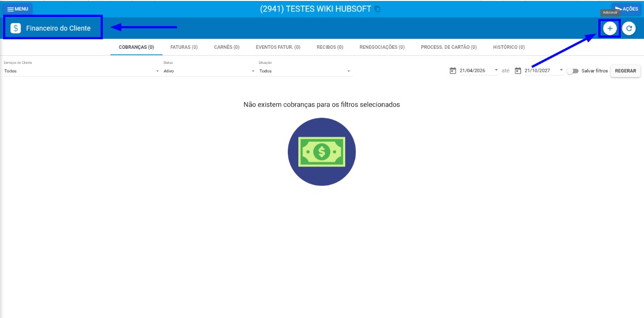This screenshot has width=644, height=318.
Task: Expand the Status dropdown showing Ativo
Action: (209, 71)
